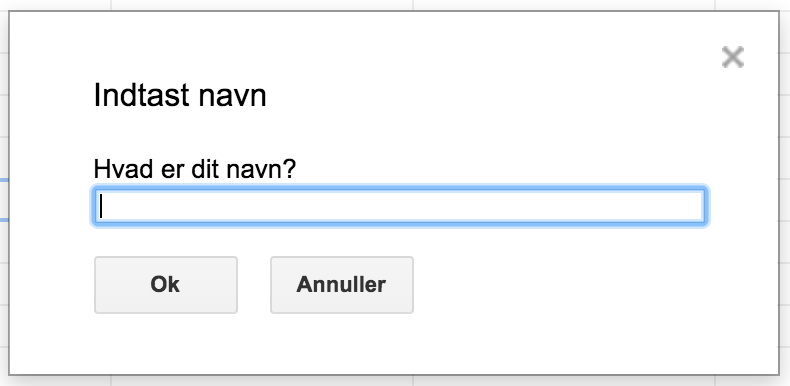Click the middle of the highlighted text box
Screen dimensions: 790x386
(400, 207)
